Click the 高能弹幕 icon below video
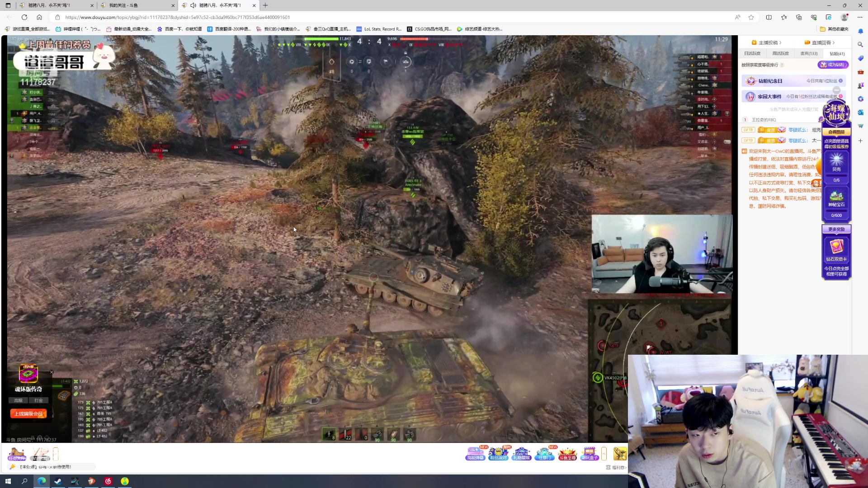The height and width of the screenshot is (488, 868). click(475, 453)
